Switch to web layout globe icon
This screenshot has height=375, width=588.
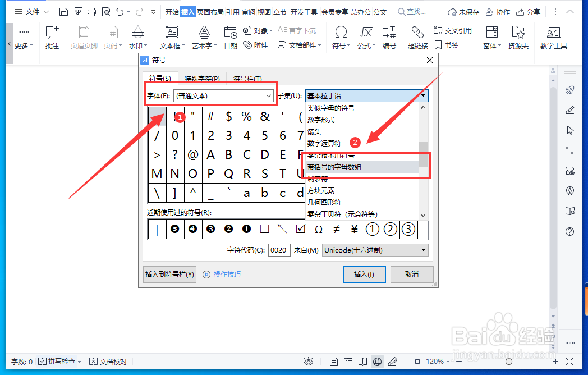coord(377,362)
